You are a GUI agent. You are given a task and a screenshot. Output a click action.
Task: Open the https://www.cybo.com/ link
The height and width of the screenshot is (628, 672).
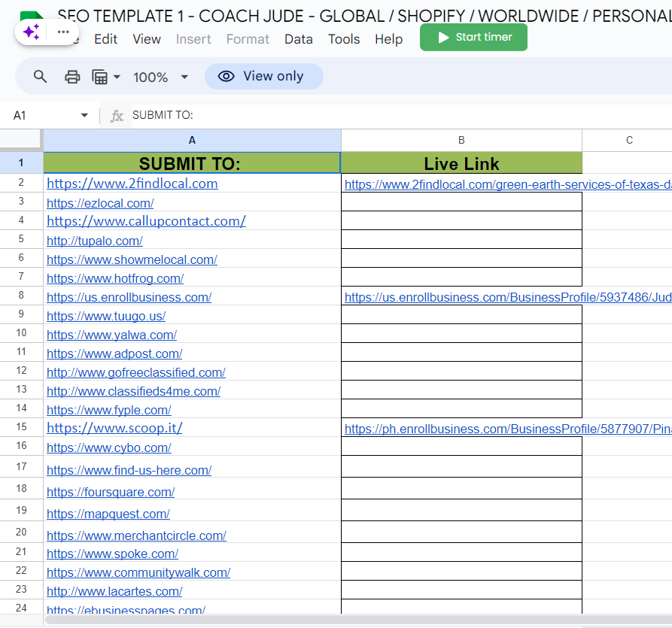[109, 447]
